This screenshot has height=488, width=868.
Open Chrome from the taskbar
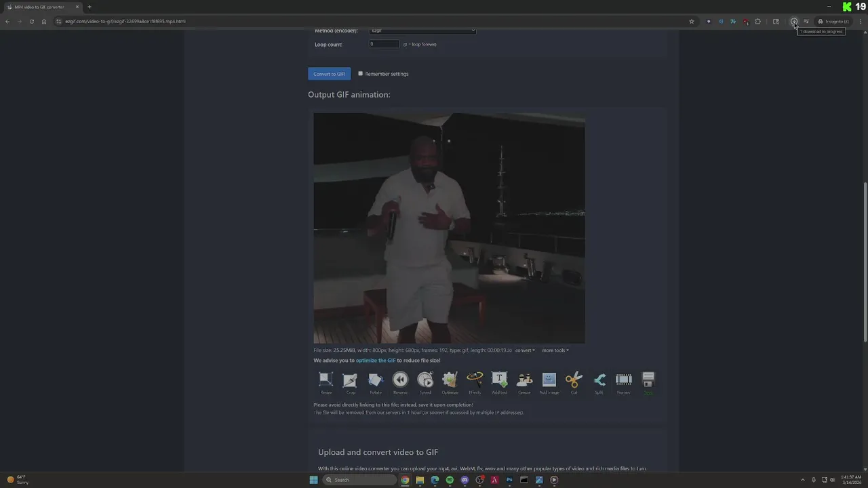[405, 480]
